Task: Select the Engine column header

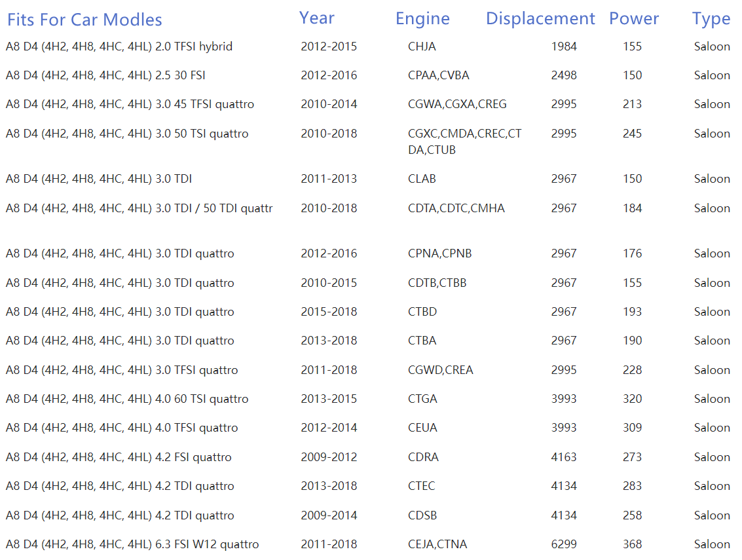Action: coord(422,19)
